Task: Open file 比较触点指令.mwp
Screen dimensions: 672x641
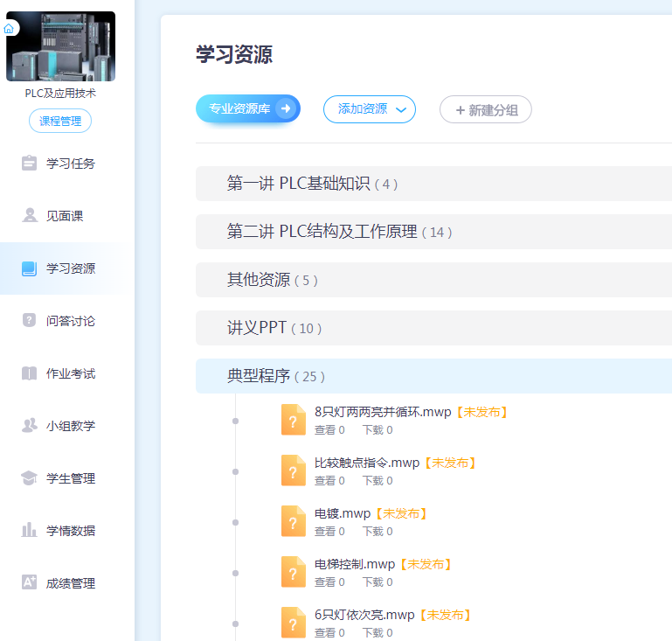Action: 367,463
